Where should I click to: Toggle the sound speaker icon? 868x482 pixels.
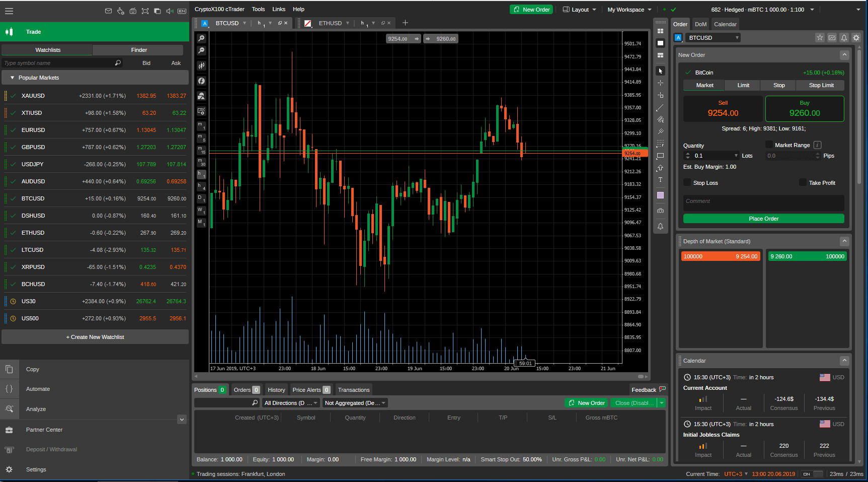pyautogui.click(x=170, y=11)
